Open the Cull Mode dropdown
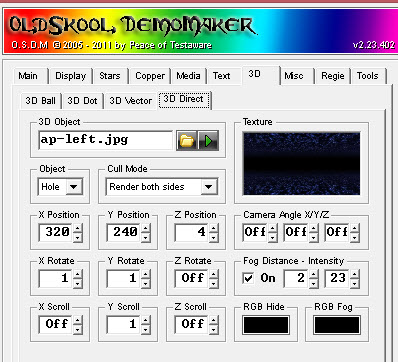Screen dimensions: 398x362 click(x=209, y=187)
